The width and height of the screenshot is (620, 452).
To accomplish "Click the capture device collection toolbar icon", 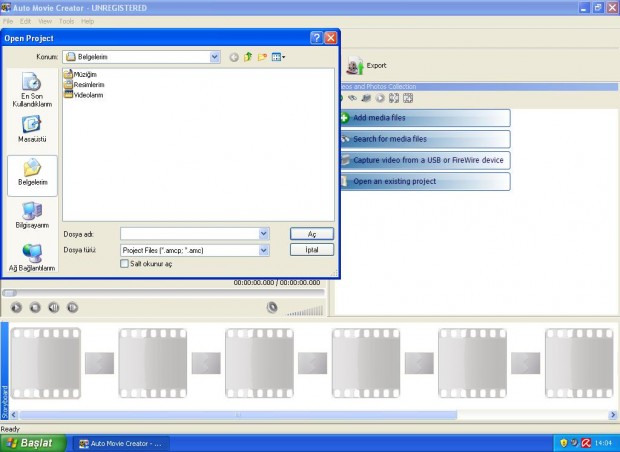I will point(366,98).
